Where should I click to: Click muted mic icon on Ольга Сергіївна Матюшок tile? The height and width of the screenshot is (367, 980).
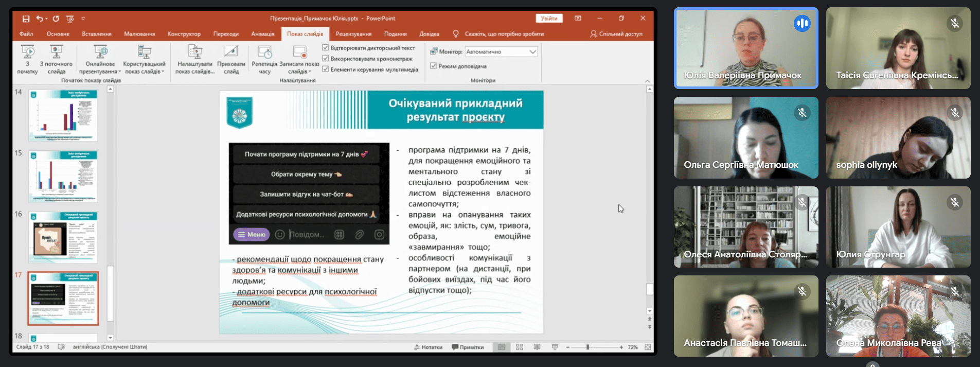pos(801,113)
